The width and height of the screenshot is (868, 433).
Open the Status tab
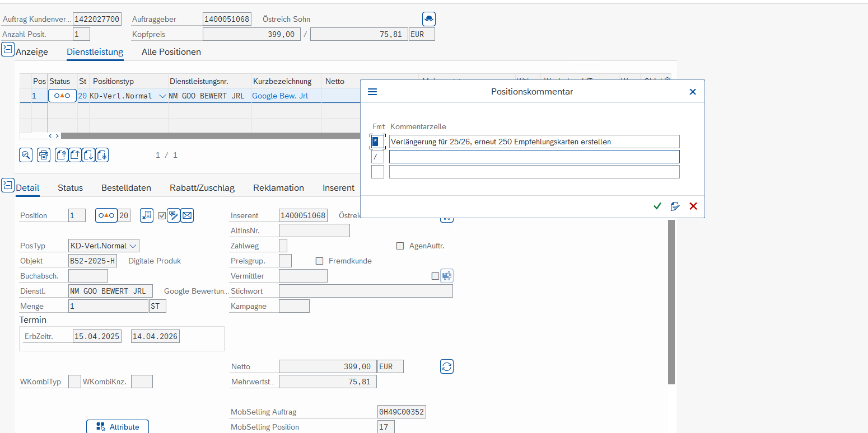(x=70, y=187)
